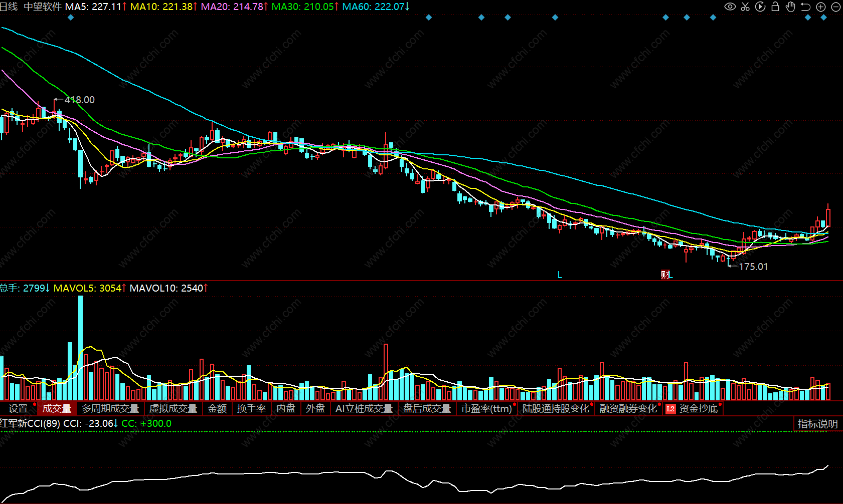Open the L2 资金抄底 tab
The height and width of the screenshot is (504, 843).
(x=693, y=409)
